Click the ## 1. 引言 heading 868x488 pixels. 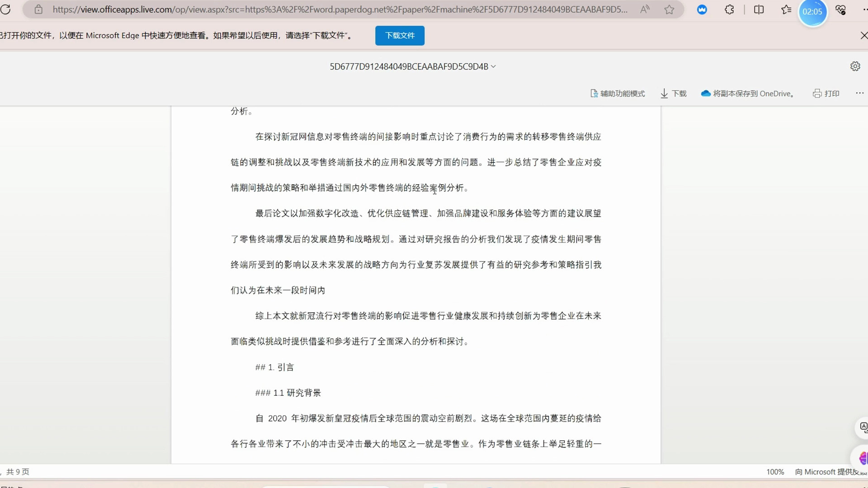[x=274, y=367]
